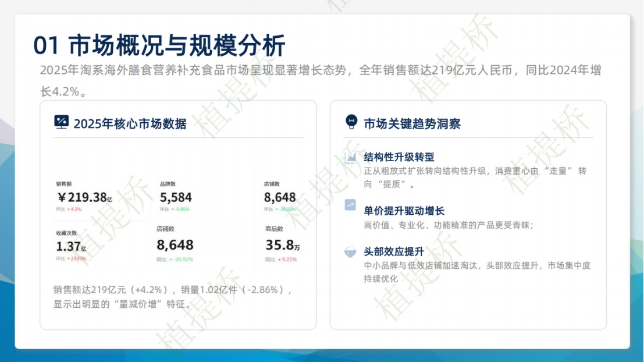Click the lightbulb icon beside 市场关键趋势洞察

[x=351, y=122]
